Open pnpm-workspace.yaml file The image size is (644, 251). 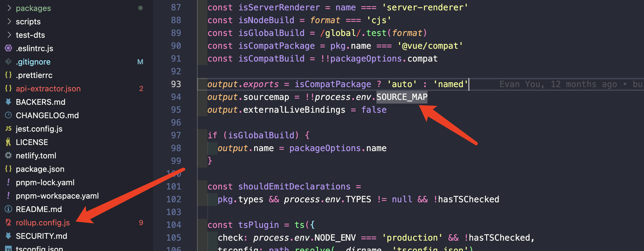point(57,196)
